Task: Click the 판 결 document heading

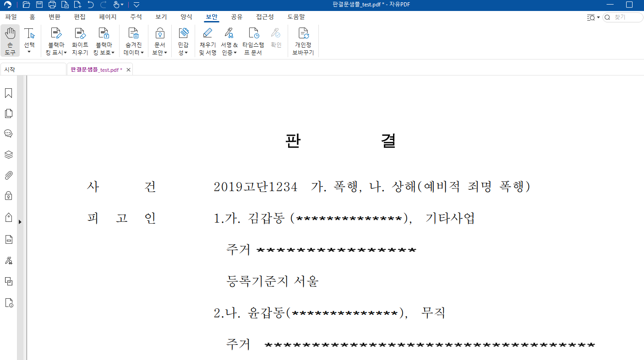Action: coord(340,141)
